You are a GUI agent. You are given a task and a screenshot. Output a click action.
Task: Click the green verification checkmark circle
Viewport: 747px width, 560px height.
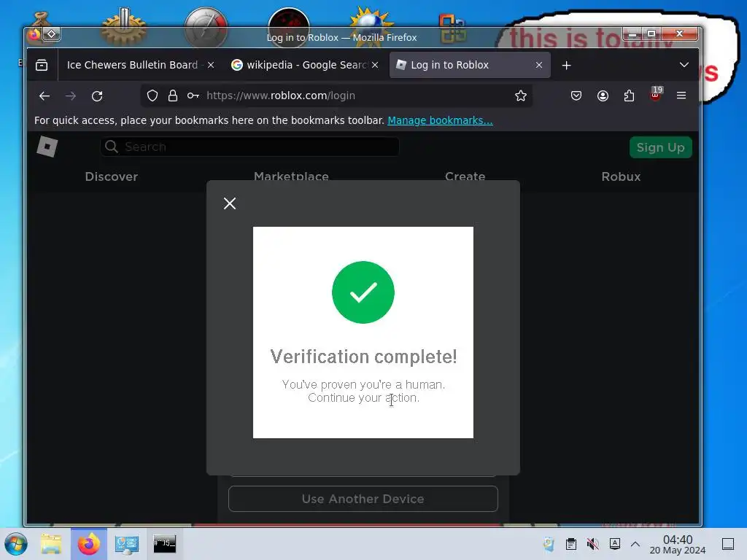click(x=363, y=292)
